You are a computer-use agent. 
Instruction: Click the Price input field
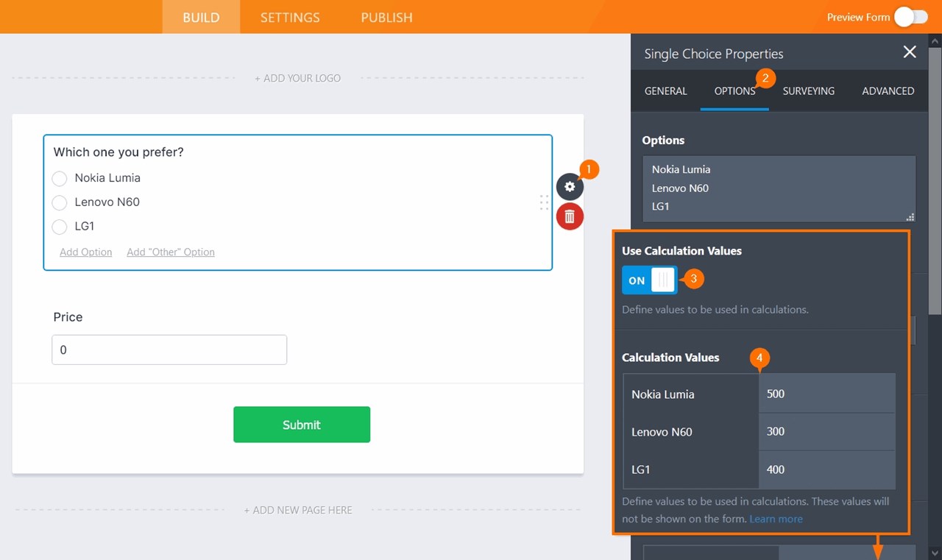(169, 350)
